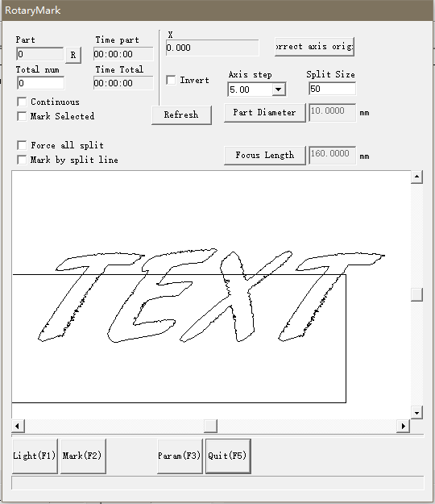This screenshot has height=504, width=435.
Task: Open parameters with Param(F3) button
Action: (x=180, y=456)
